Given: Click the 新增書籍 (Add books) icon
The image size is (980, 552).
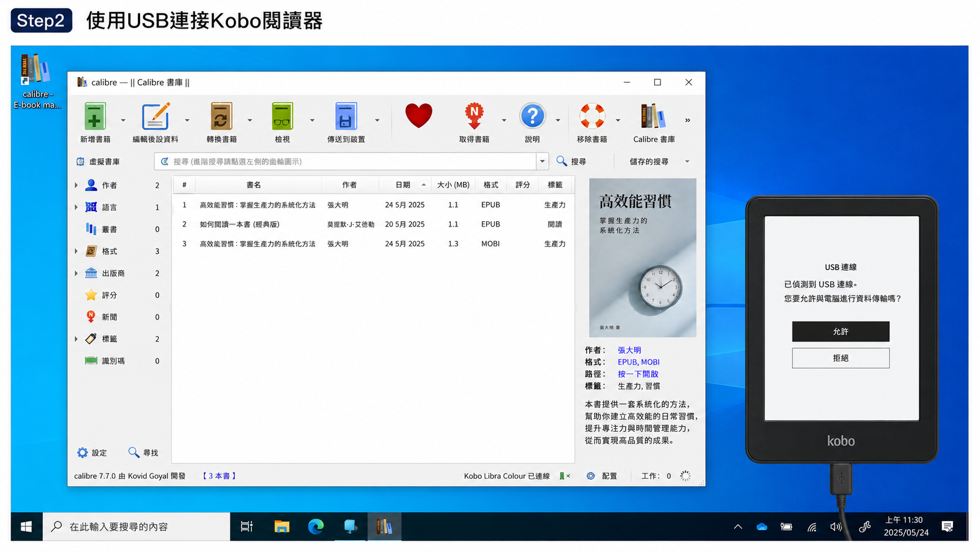Looking at the screenshot, I should click(95, 117).
